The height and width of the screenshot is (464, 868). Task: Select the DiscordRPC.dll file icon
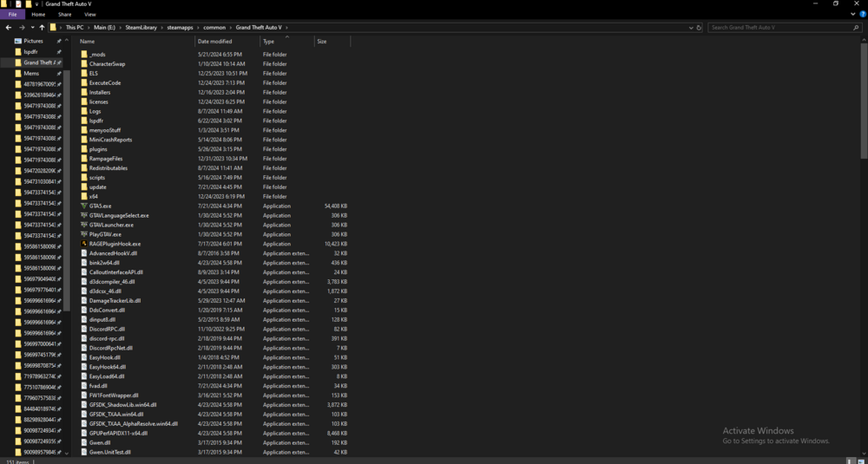click(x=84, y=329)
